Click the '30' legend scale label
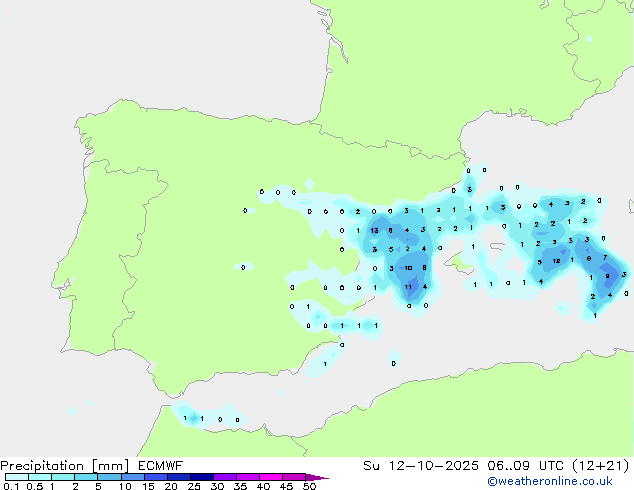 [x=217, y=486]
